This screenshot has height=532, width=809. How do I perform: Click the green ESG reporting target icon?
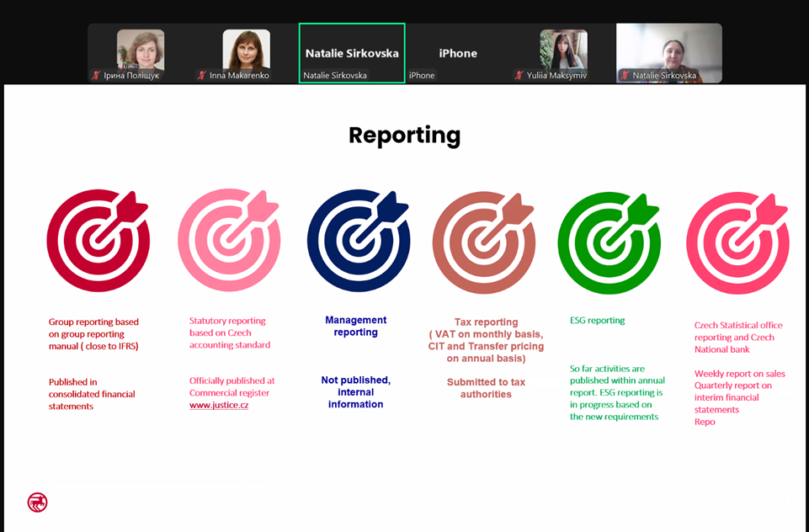[x=609, y=242]
